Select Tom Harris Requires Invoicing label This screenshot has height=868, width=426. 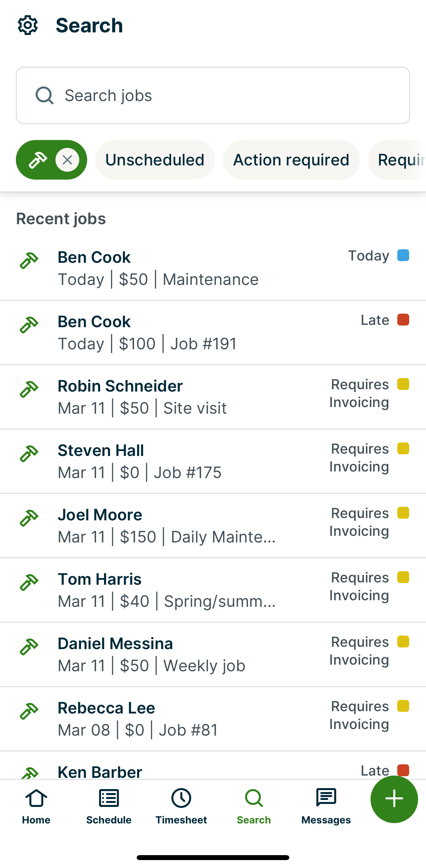click(359, 586)
